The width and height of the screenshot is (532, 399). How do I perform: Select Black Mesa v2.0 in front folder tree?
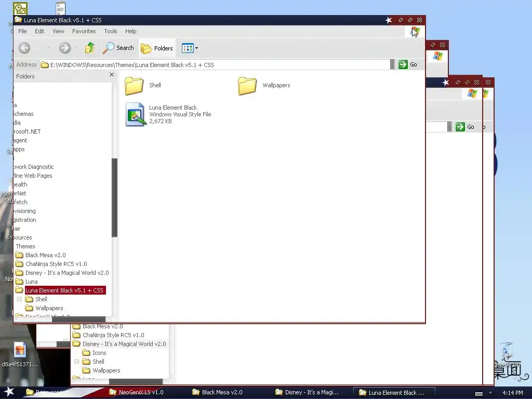coord(41,255)
